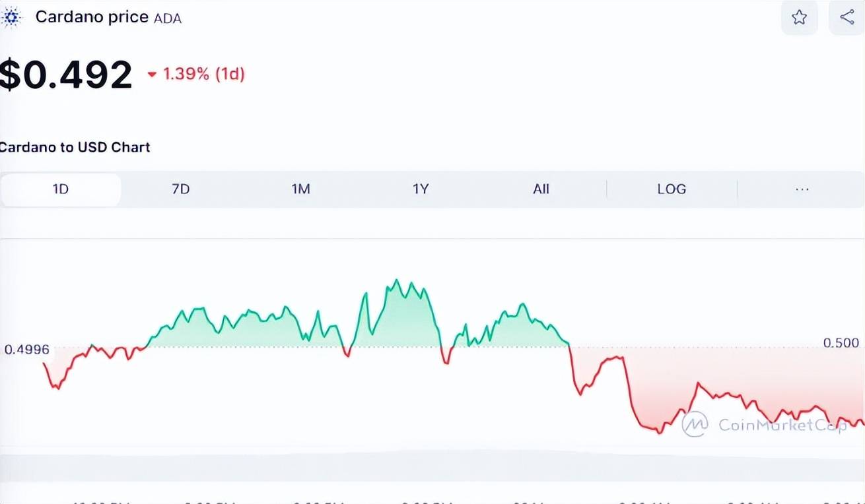The width and height of the screenshot is (865, 504).
Task: Click the Cardano price heading
Action: point(92,17)
